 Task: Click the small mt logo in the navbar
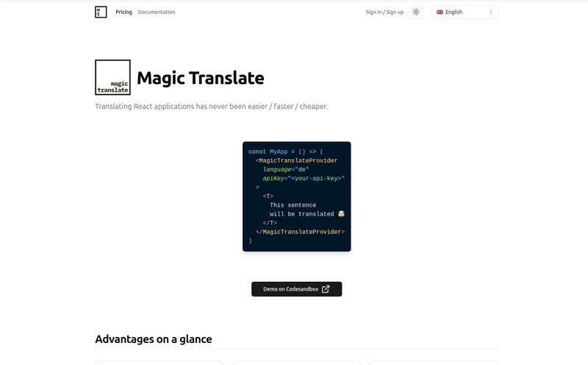101,12
